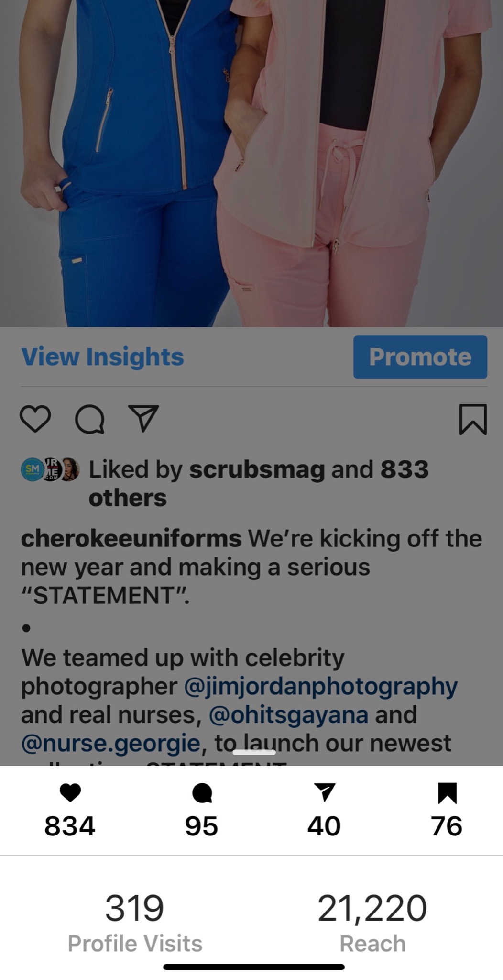Open View Insights link
This screenshot has width=503, height=980.
(103, 357)
